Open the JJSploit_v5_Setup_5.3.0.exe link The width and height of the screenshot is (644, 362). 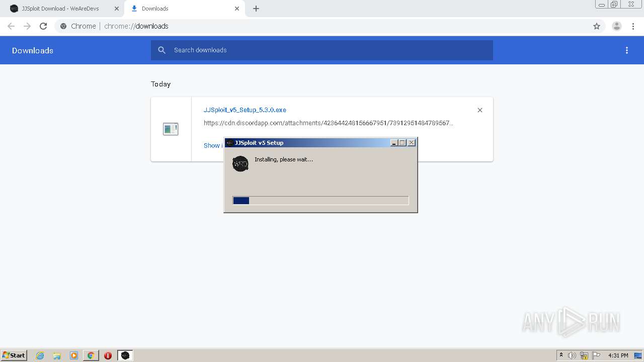pyautogui.click(x=245, y=110)
